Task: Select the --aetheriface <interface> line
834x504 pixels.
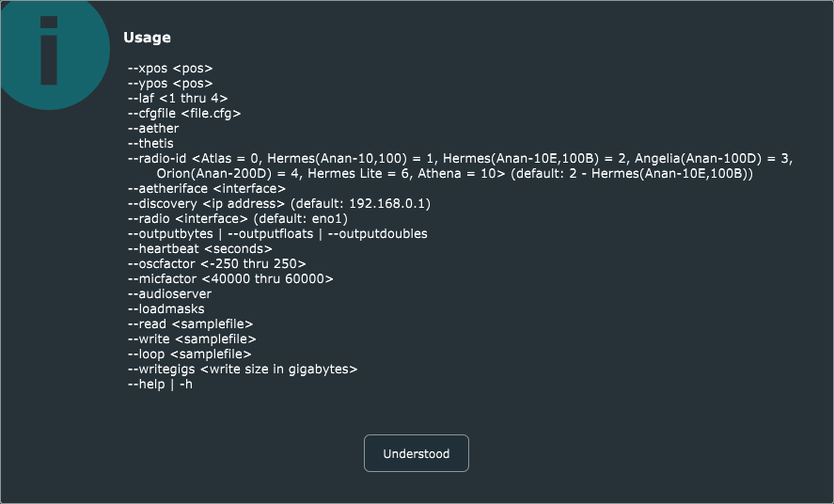Action: click(206, 189)
